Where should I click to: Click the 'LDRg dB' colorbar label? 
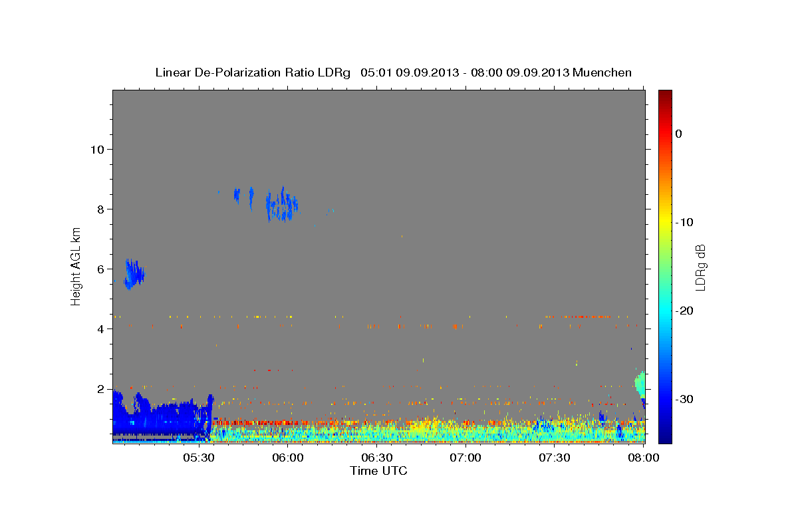(700, 267)
